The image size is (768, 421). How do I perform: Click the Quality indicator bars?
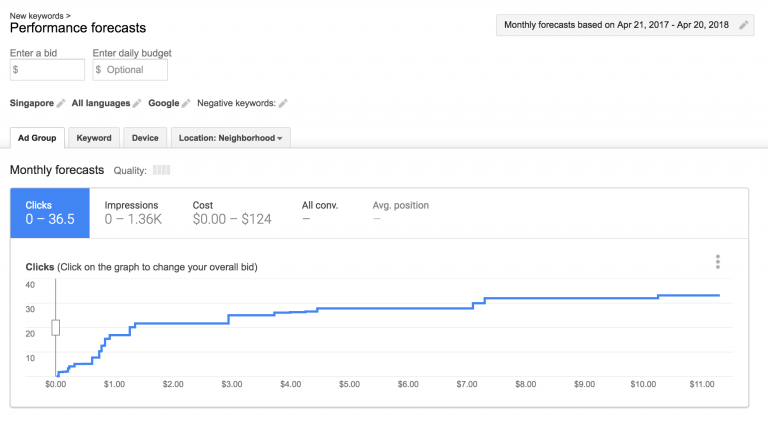161,171
